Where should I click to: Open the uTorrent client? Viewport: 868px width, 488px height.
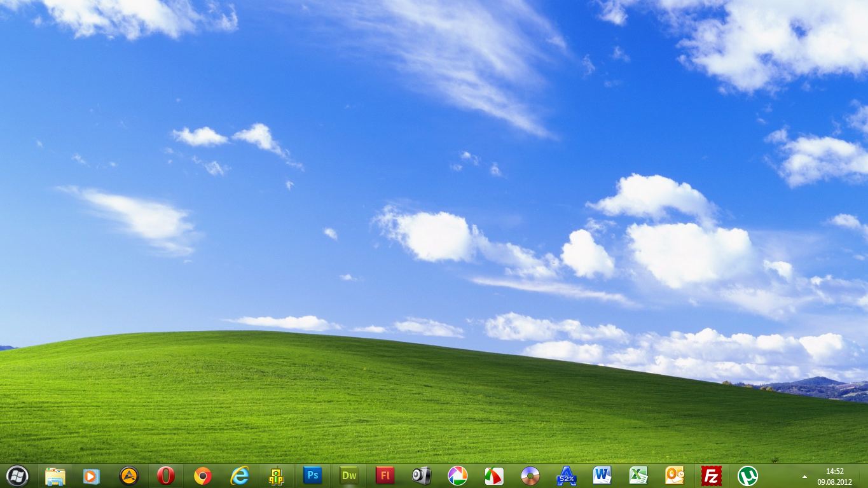point(748,476)
